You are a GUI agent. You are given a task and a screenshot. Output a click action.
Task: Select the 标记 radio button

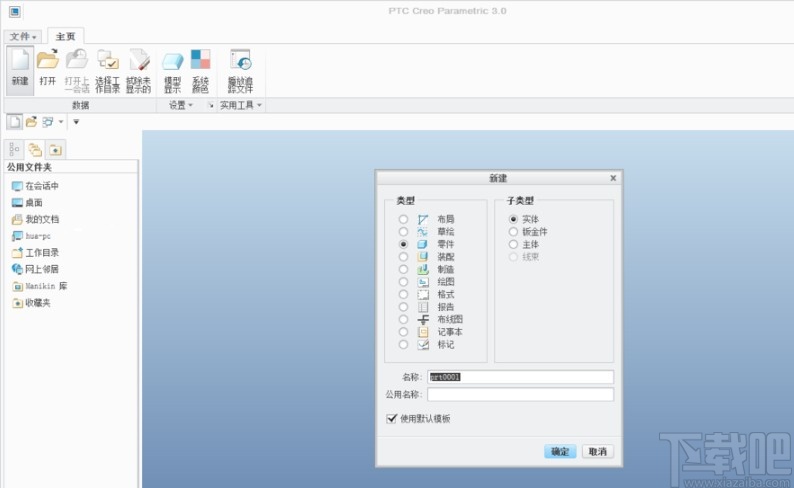[x=403, y=345]
